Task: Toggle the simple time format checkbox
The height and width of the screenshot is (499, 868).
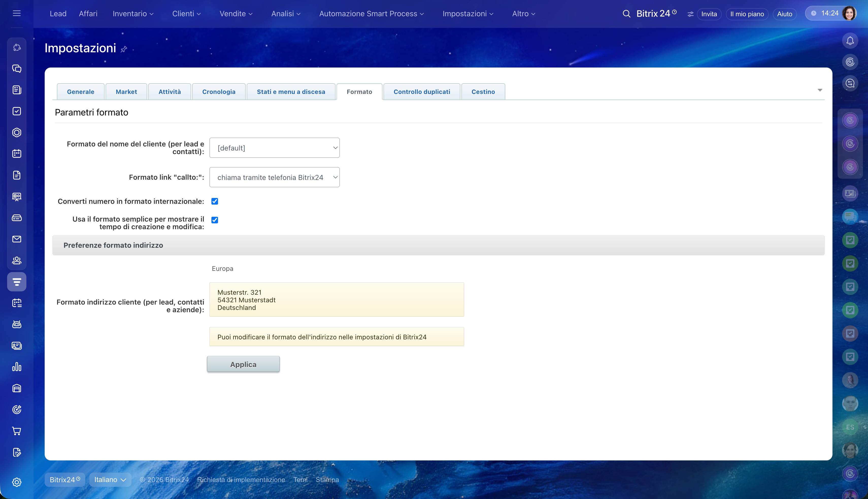Action: (x=214, y=220)
